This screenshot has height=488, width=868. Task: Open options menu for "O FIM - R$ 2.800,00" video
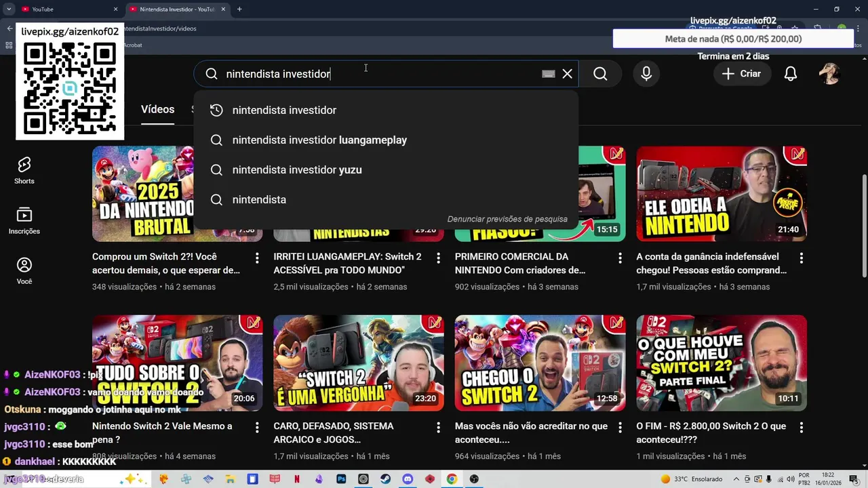[801, 428]
